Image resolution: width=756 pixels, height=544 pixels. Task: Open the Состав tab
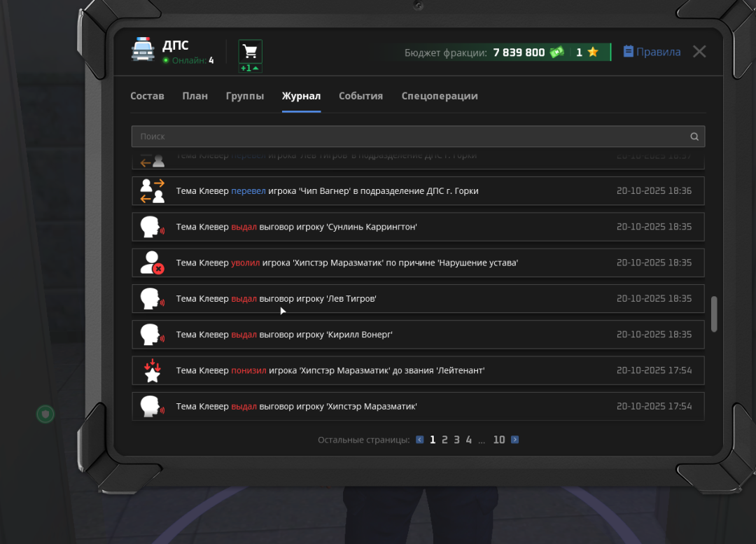coord(147,96)
